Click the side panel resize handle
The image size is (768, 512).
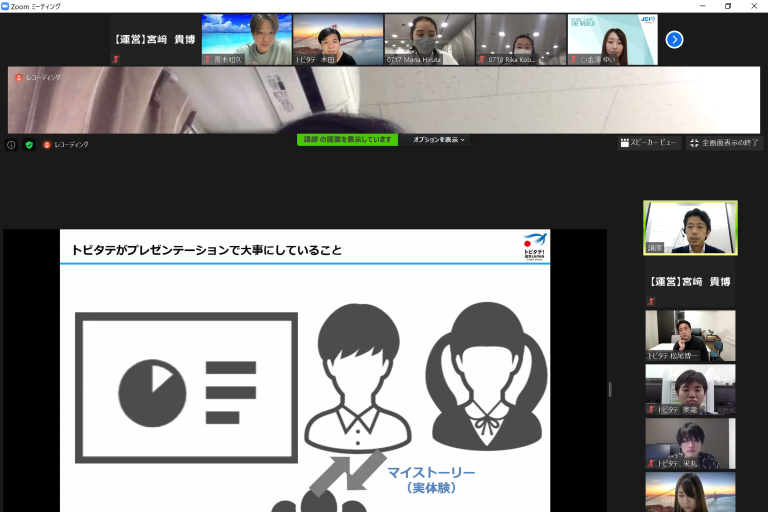point(610,389)
